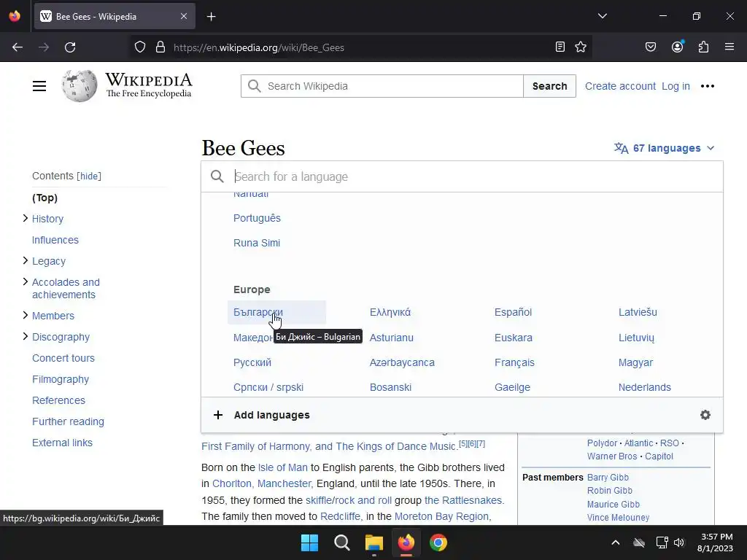Select Български language link
The width and height of the screenshot is (747, 560).
(x=258, y=312)
